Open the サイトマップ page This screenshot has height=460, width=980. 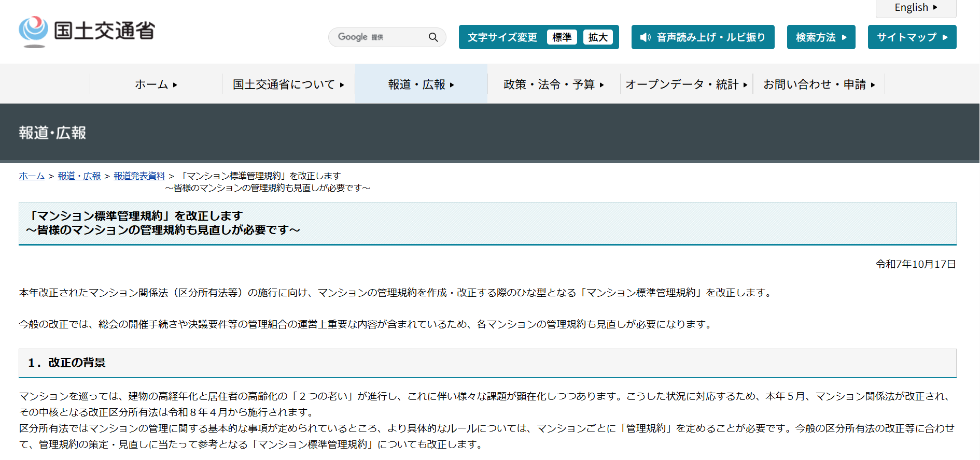[x=912, y=37]
